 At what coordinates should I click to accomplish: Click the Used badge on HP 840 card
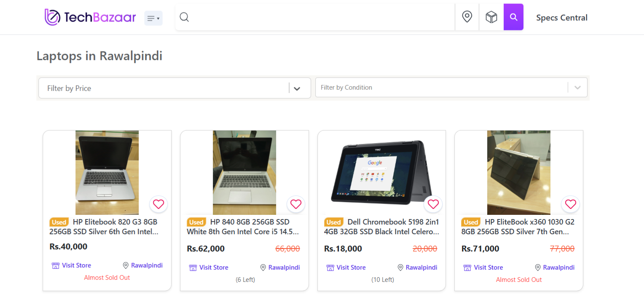pos(196,222)
